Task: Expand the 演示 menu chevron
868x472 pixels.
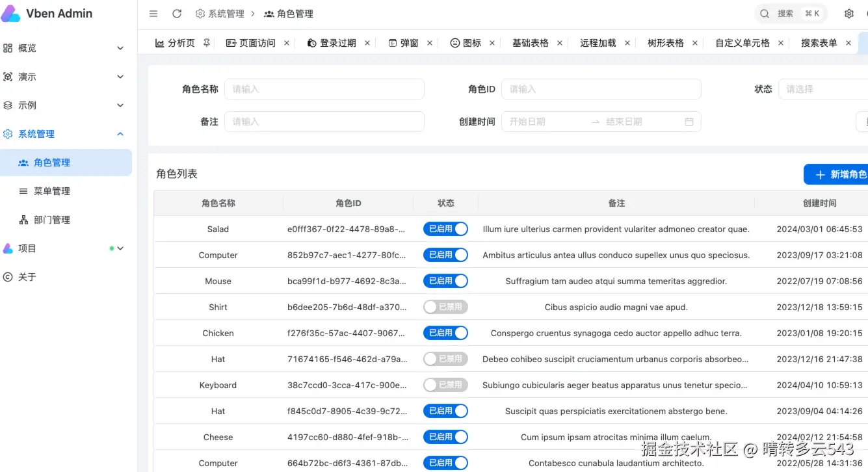Action: 120,77
